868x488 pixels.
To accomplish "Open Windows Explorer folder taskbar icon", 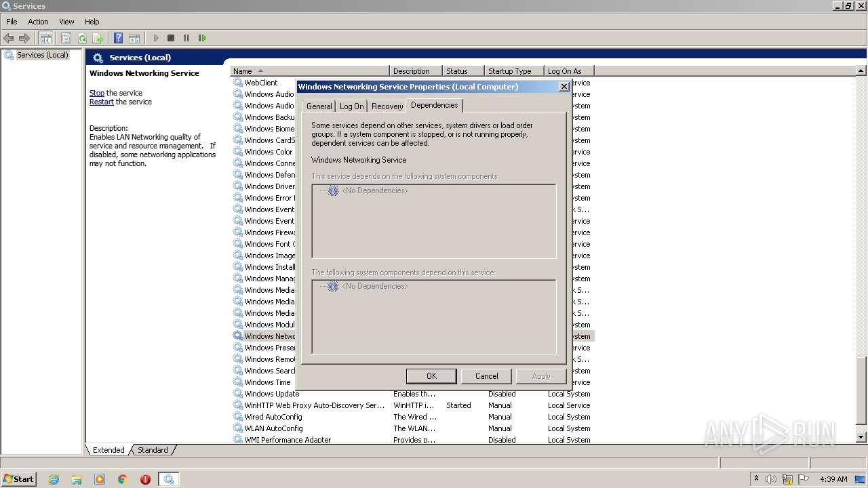I will [77, 479].
